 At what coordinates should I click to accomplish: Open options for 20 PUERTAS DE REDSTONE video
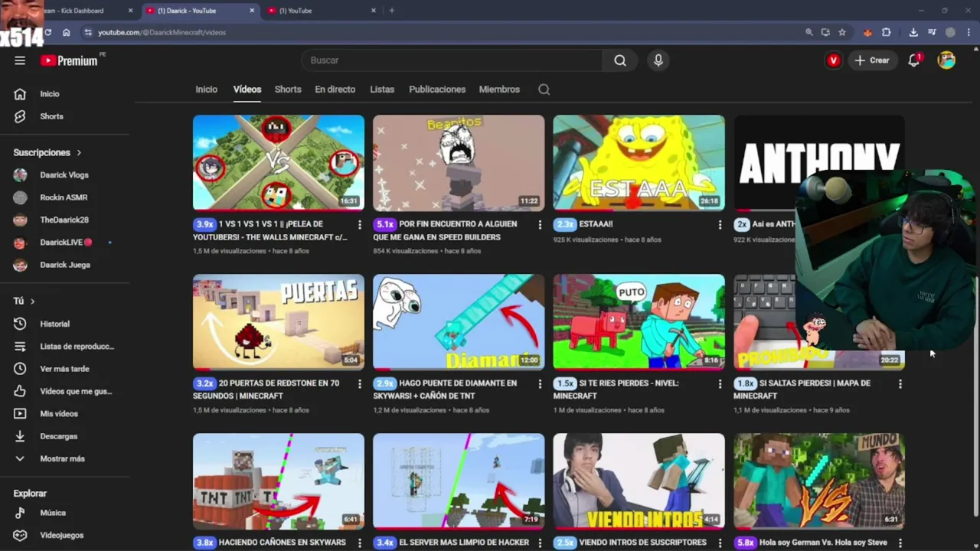[359, 384]
